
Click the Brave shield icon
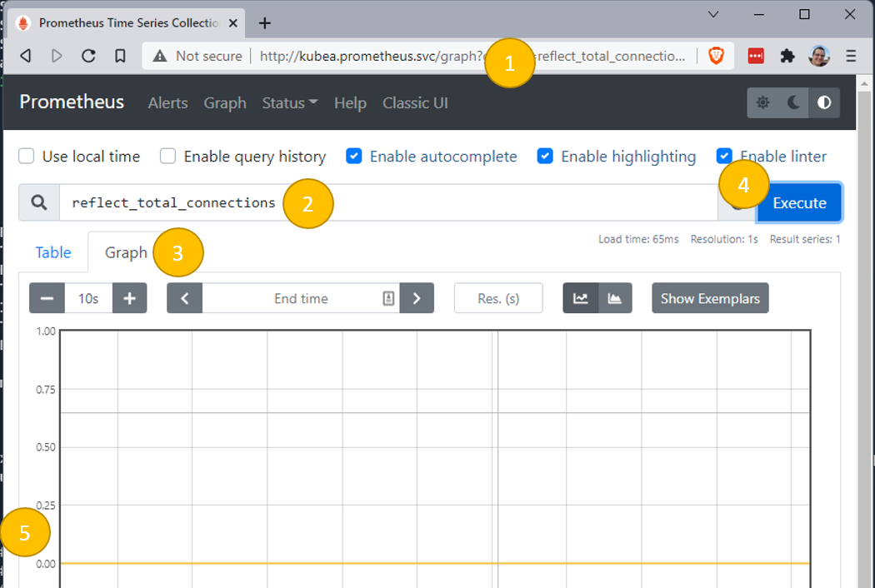click(716, 56)
